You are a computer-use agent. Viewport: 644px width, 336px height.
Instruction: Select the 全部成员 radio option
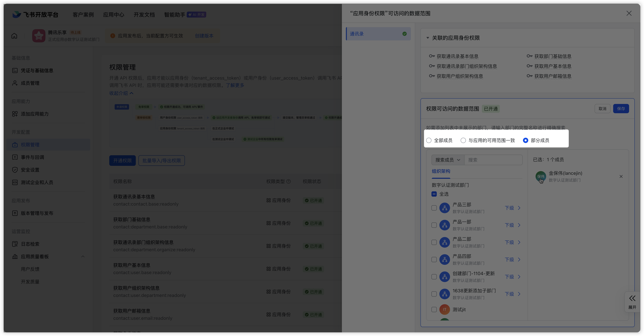point(429,140)
